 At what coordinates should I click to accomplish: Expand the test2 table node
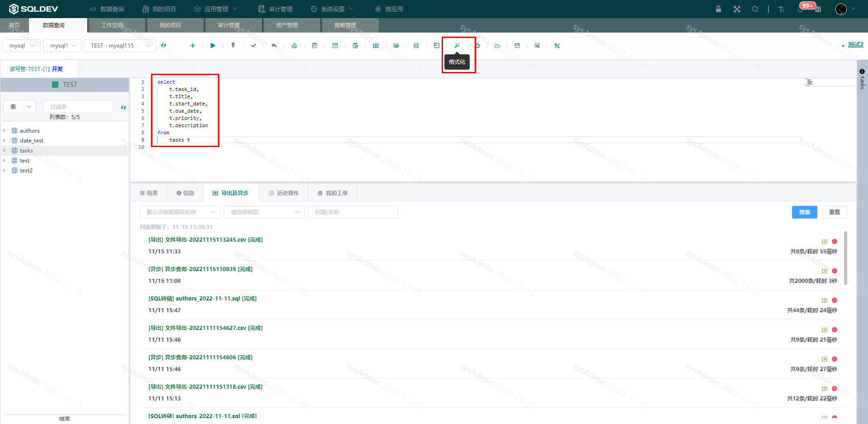pos(5,171)
